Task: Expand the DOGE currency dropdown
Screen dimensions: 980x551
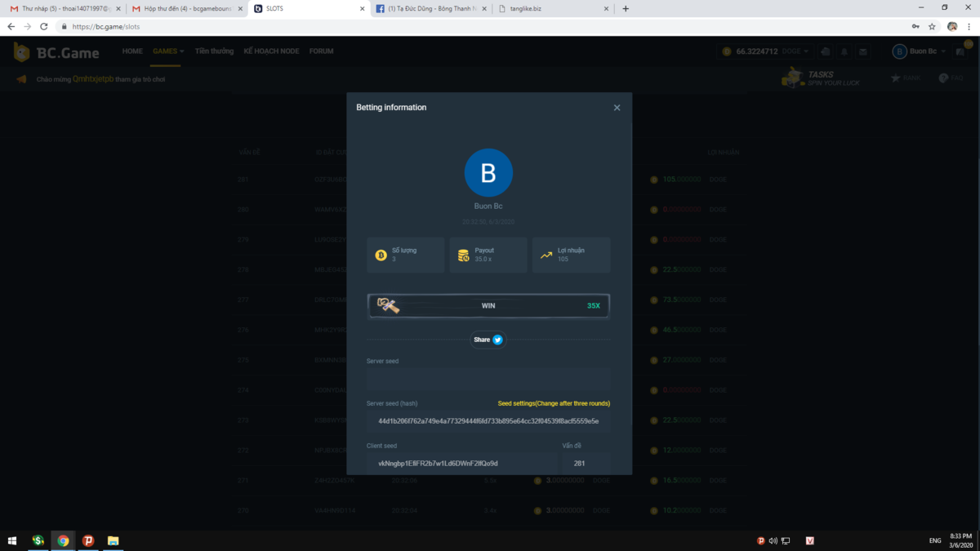Action: click(x=795, y=51)
